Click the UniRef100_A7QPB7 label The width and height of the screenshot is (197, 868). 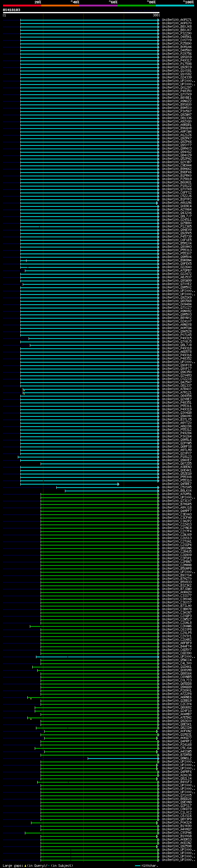click(x=176, y=271)
